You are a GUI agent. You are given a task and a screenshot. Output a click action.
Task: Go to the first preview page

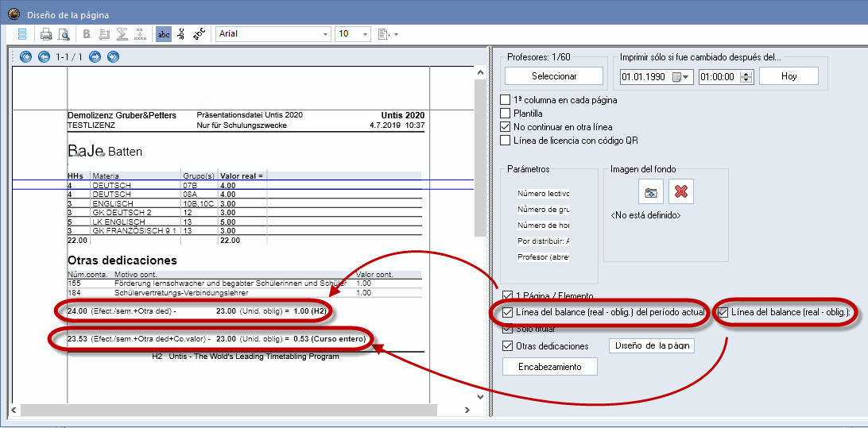[x=25, y=56]
